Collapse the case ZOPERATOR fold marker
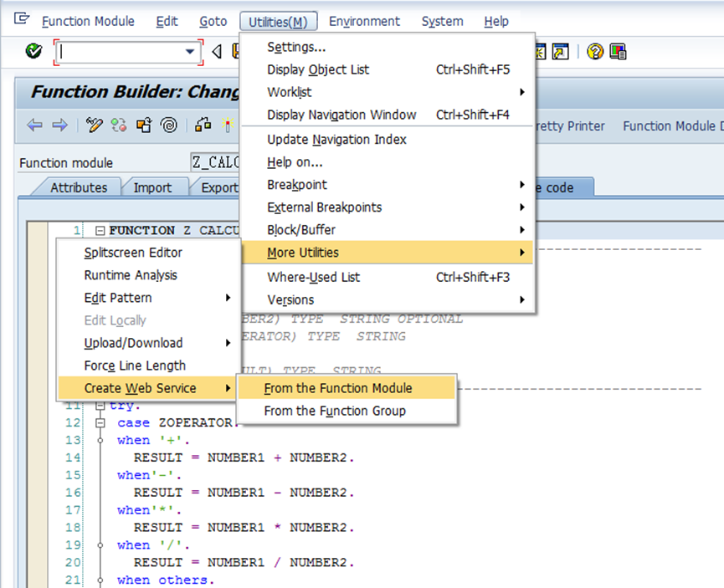 (100, 422)
